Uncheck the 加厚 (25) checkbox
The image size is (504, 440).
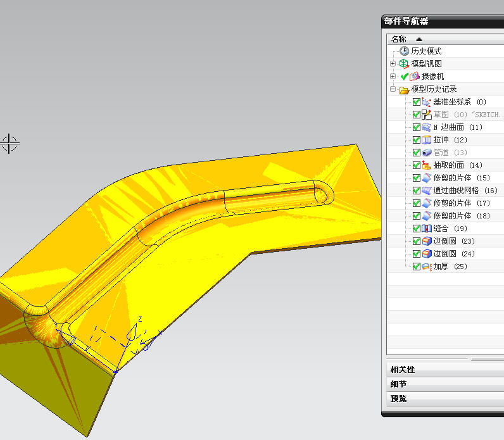coord(416,267)
